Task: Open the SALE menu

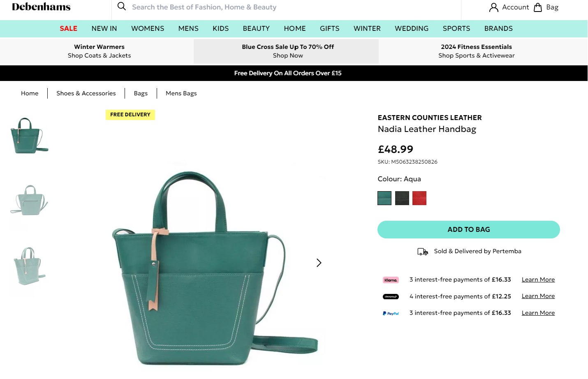Action: coord(68,28)
